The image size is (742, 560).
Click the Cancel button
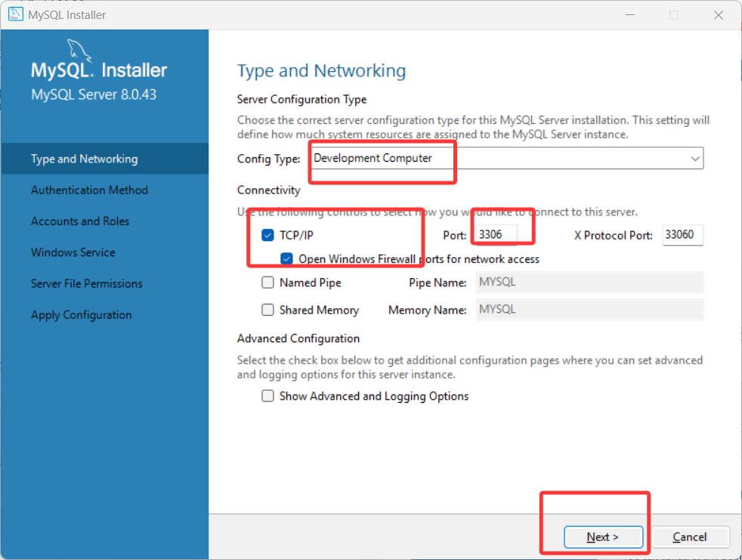[x=690, y=537]
